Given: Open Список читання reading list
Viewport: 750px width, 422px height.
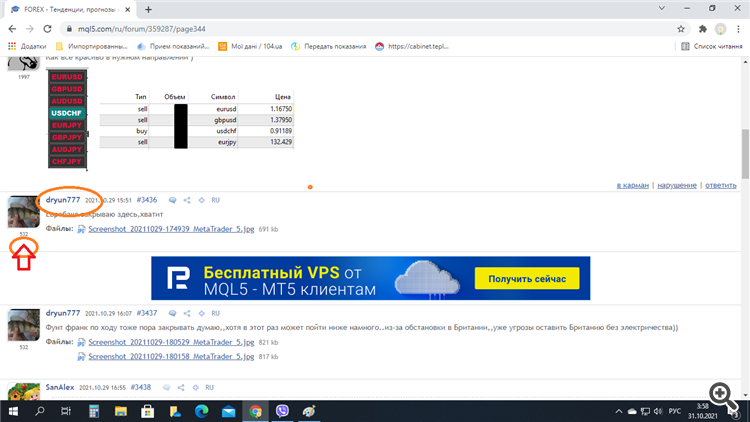Looking at the screenshot, I should (x=712, y=46).
